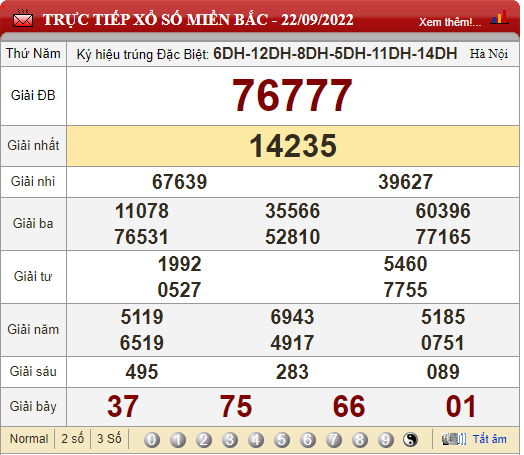Click the speaker sound icon
Viewport: 524px width, 455px height.
click(x=453, y=439)
